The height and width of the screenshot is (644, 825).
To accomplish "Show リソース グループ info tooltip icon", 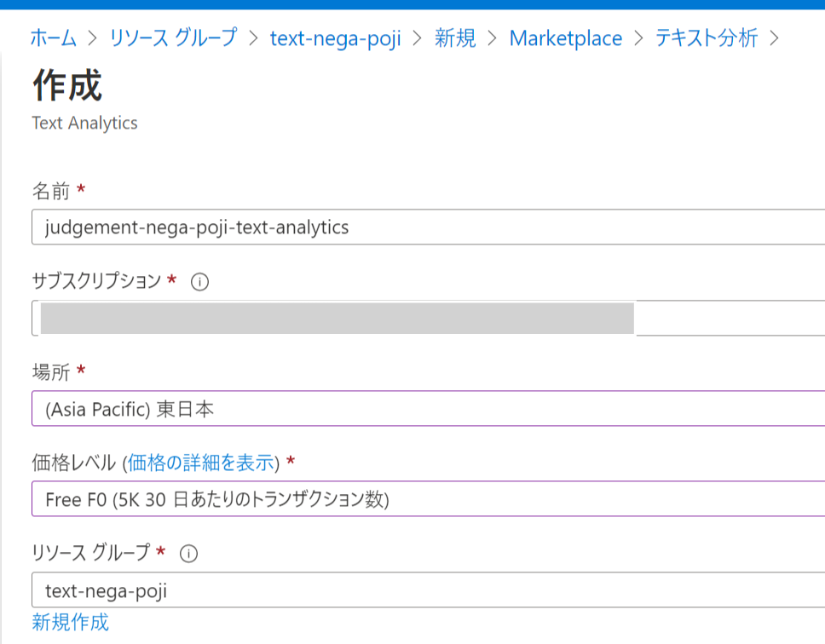I will 189,554.
